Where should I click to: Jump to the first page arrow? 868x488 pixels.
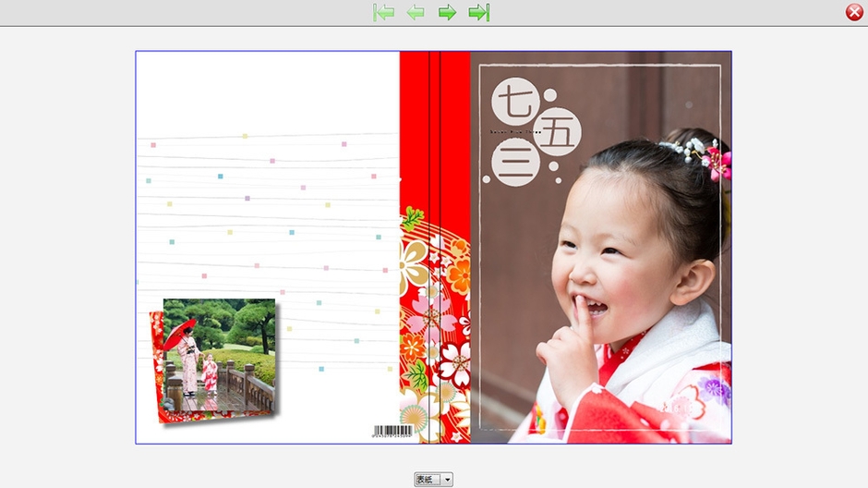384,12
